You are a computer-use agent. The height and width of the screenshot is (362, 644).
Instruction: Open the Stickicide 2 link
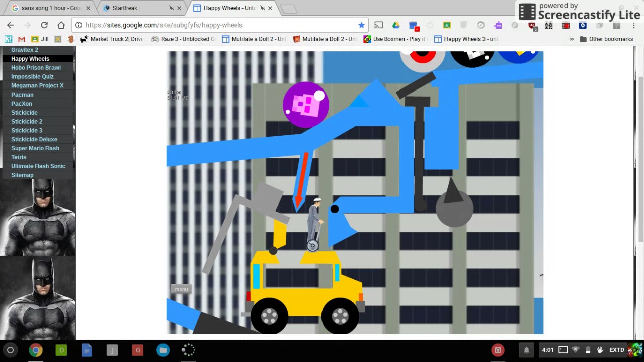click(x=27, y=121)
